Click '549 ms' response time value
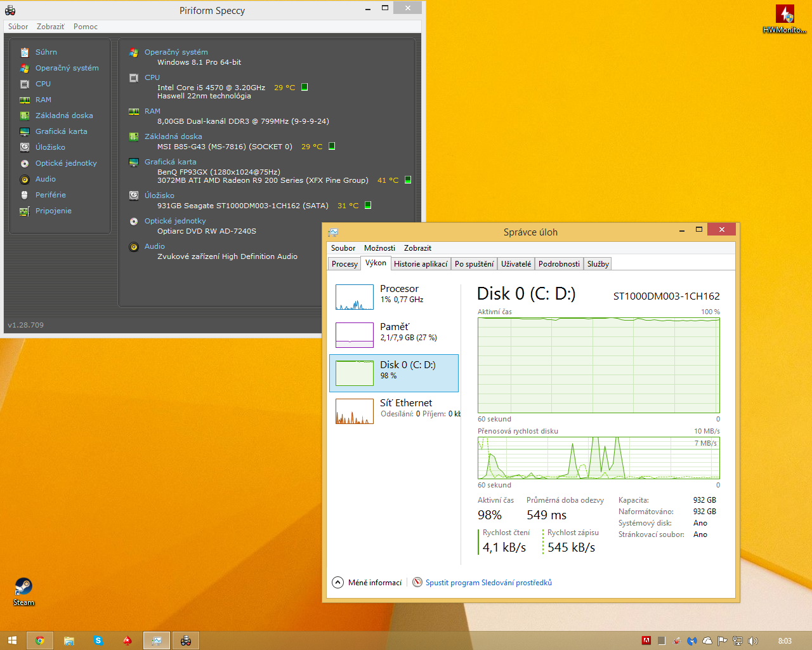This screenshot has width=812, height=650. tap(547, 515)
